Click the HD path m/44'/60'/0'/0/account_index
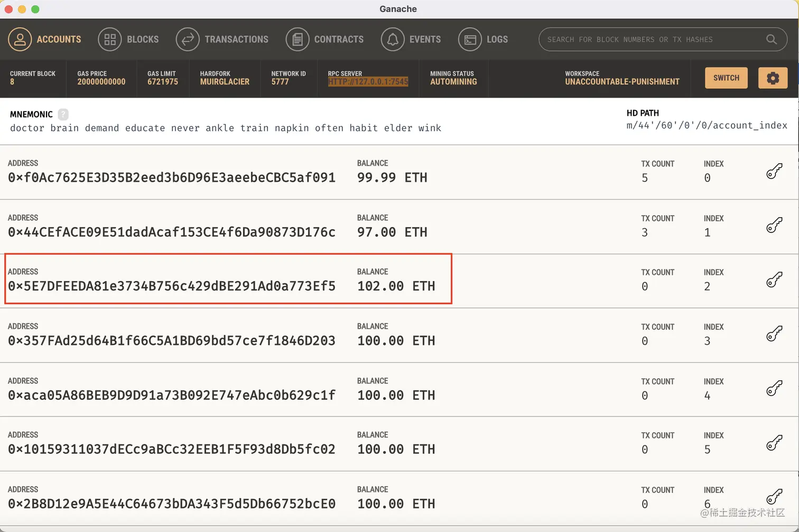 point(707,125)
